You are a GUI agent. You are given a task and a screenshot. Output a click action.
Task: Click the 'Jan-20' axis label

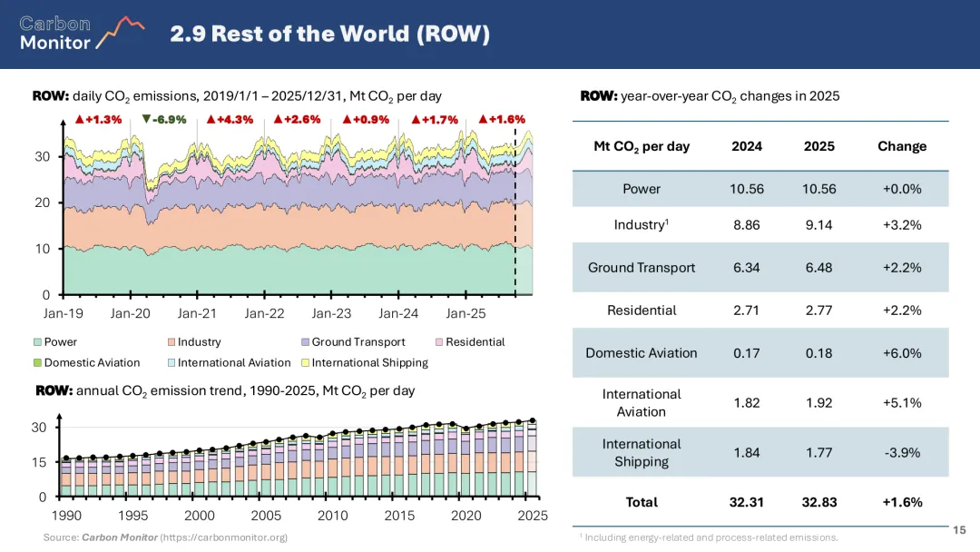tap(130, 313)
